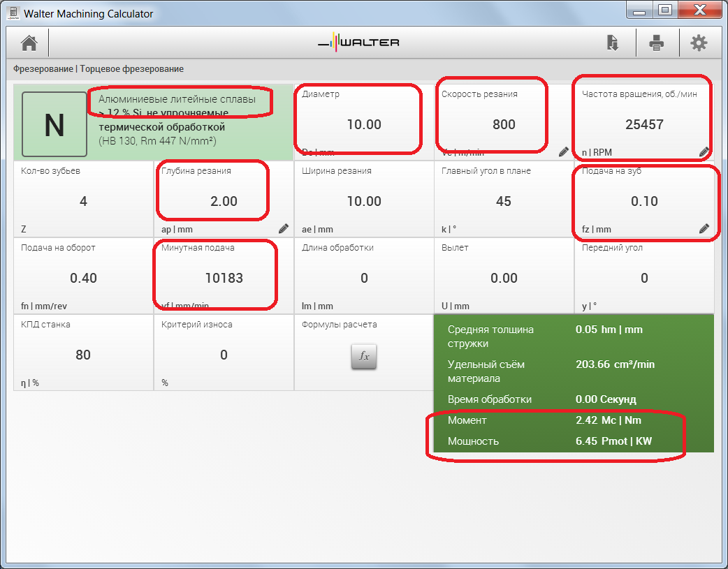Image resolution: width=728 pixels, height=569 pixels.
Task: Click pencil icon in feed per tooth cell
Action: click(704, 228)
